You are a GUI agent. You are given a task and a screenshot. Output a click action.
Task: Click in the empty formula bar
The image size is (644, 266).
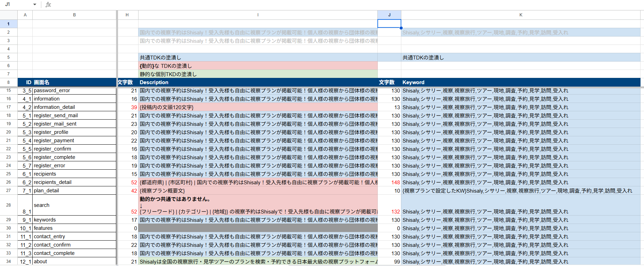pos(312,5)
